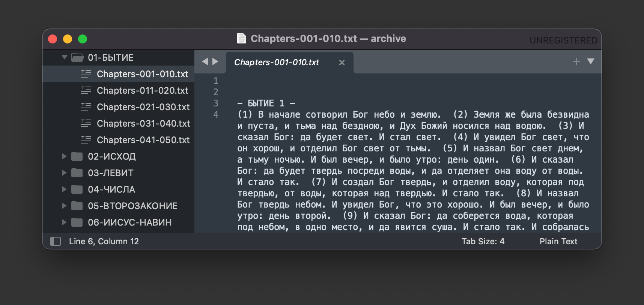Click line number 1 in the gutter
This screenshot has width=644, height=305.
click(x=216, y=81)
